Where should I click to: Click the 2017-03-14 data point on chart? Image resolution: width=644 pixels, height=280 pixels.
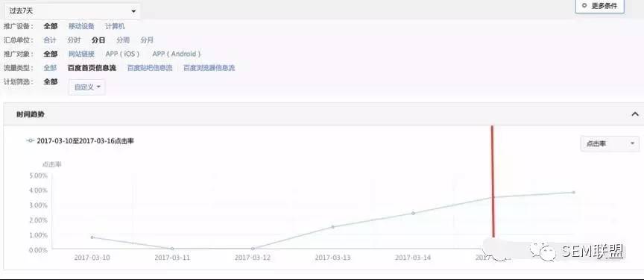coord(413,213)
